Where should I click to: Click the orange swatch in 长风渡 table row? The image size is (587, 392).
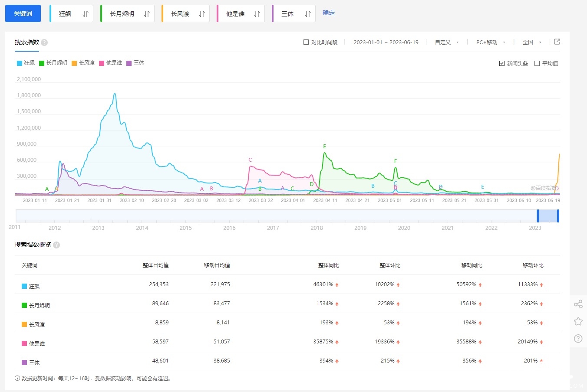(x=24, y=324)
